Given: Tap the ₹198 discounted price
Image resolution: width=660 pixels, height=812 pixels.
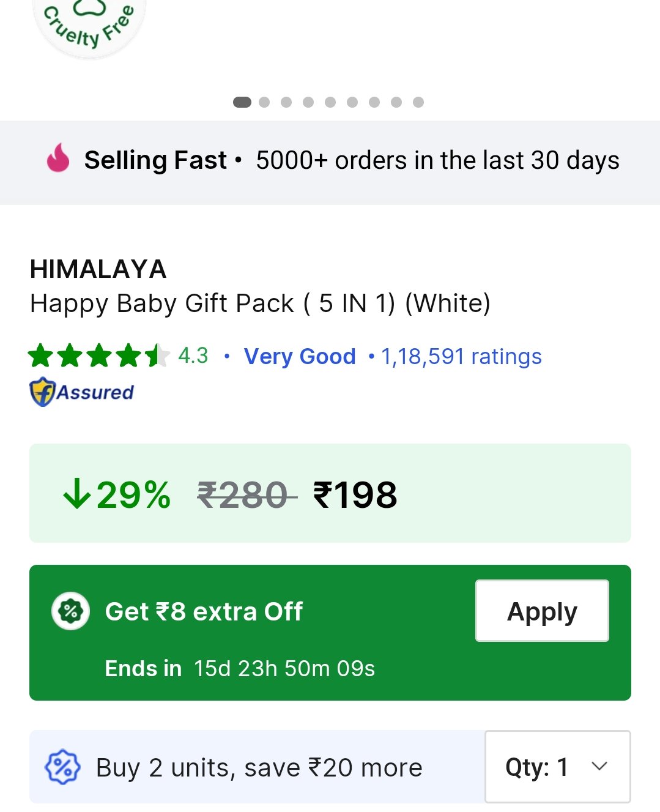Looking at the screenshot, I should tap(355, 494).
